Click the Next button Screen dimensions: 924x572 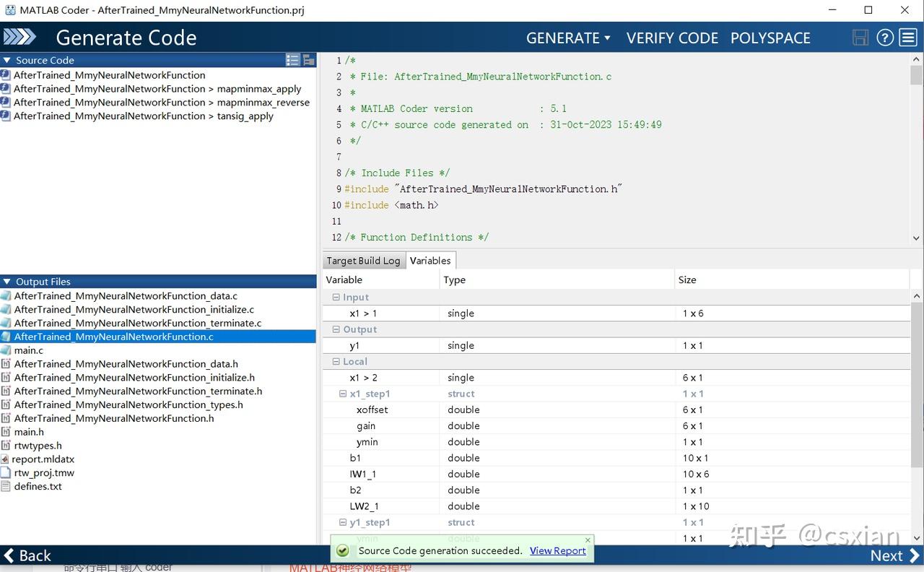[894, 555]
